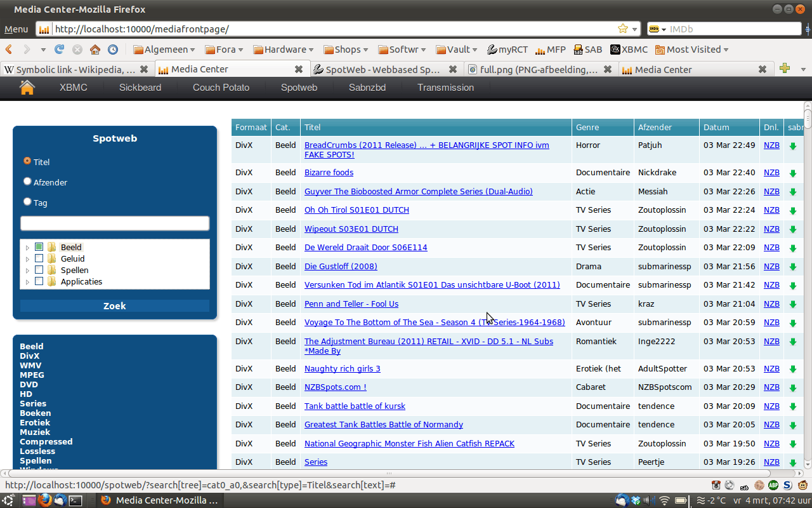Select the Titel radio button
This screenshot has height=508, width=812.
tap(27, 161)
